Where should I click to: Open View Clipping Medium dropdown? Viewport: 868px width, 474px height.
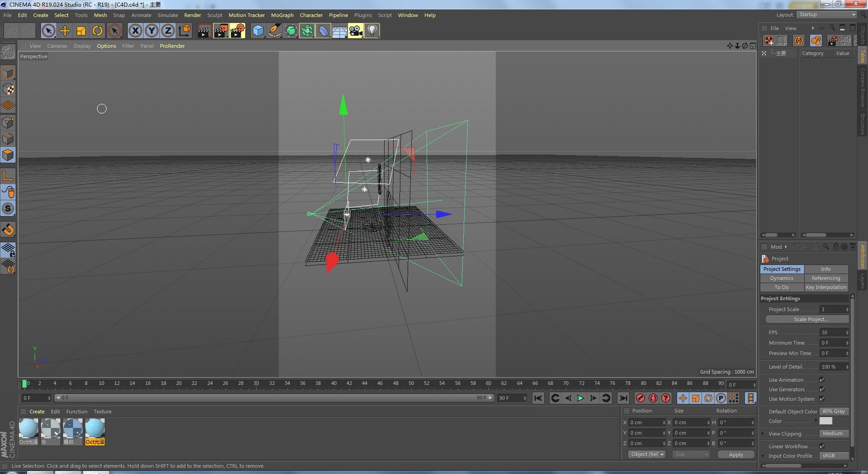pos(834,433)
